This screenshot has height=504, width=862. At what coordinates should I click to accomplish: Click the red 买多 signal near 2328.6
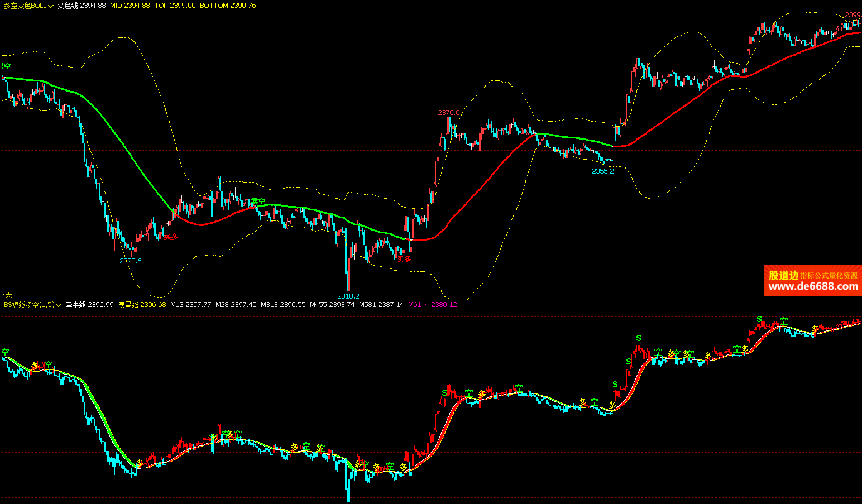171,237
